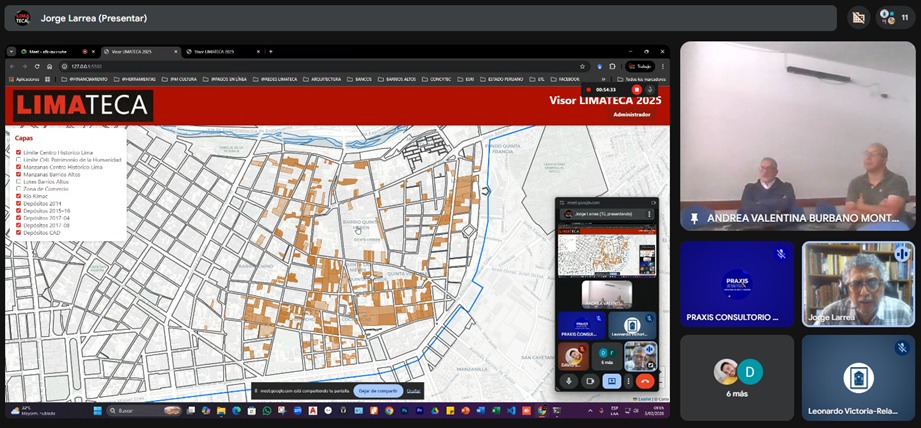Open Jorge Larrea presenting options menu
Image resolution: width=921 pixels, height=428 pixels.
tap(649, 214)
